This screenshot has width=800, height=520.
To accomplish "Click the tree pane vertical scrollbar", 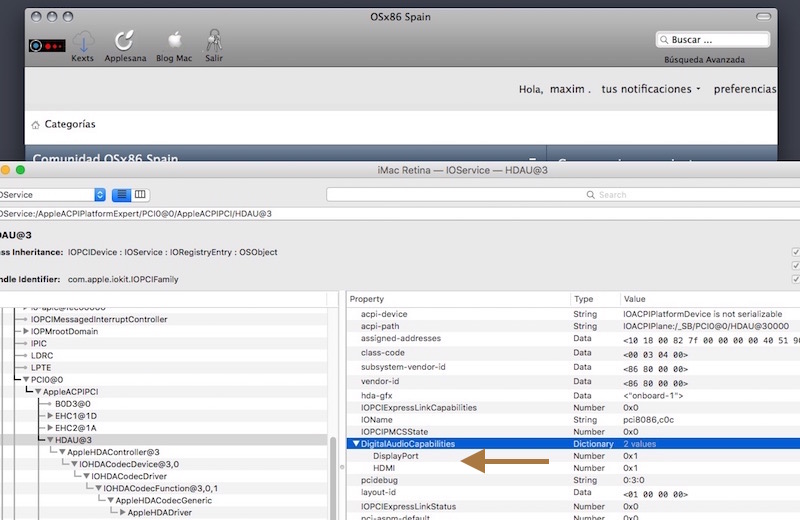I will (333, 478).
